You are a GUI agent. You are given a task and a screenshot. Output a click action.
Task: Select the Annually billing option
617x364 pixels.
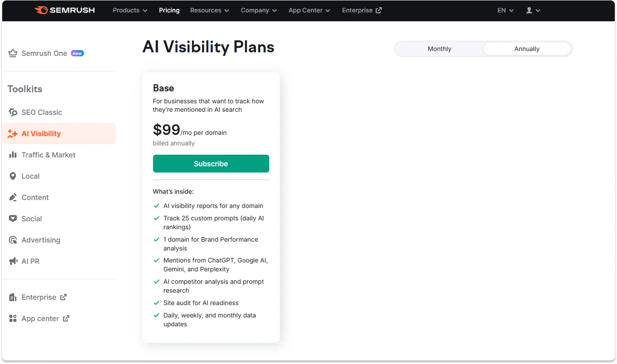point(527,49)
